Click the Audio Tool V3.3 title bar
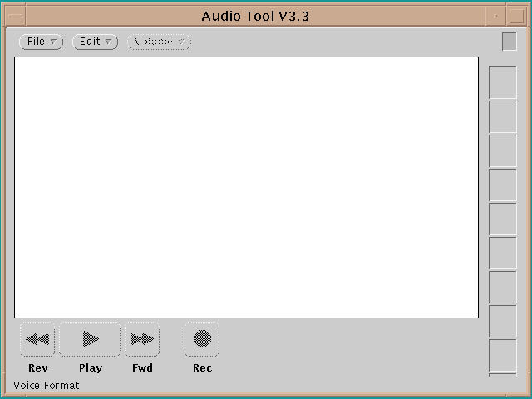The height and width of the screenshot is (399, 532). click(x=255, y=16)
